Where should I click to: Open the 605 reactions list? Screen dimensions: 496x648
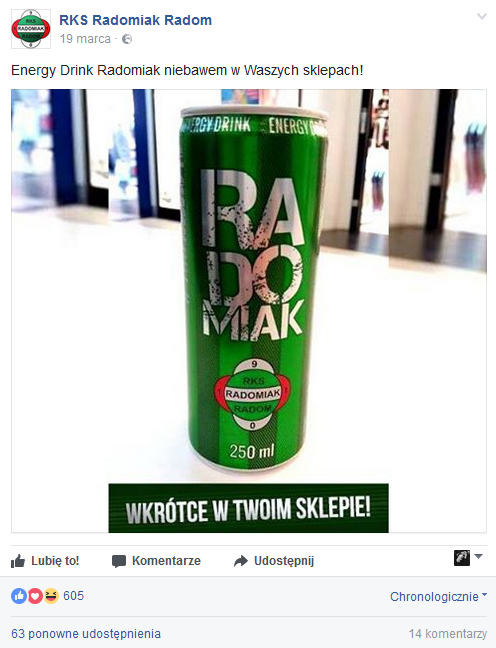coord(74,596)
